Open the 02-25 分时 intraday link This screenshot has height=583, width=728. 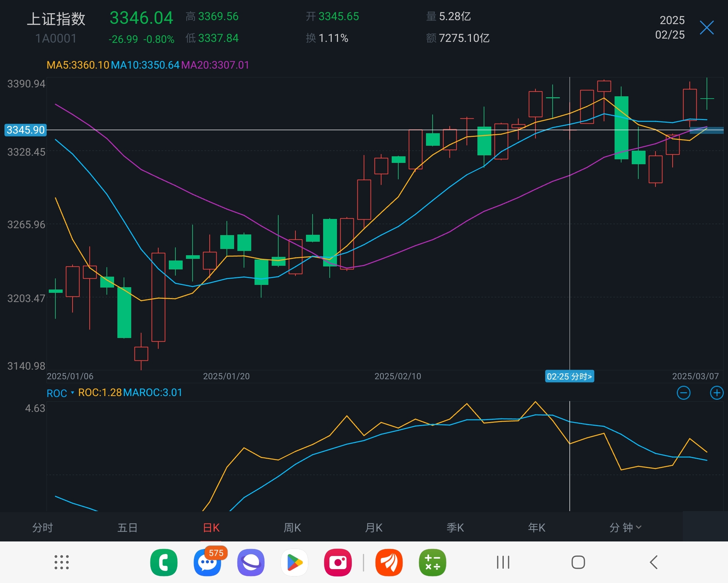pyautogui.click(x=569, y=376)
